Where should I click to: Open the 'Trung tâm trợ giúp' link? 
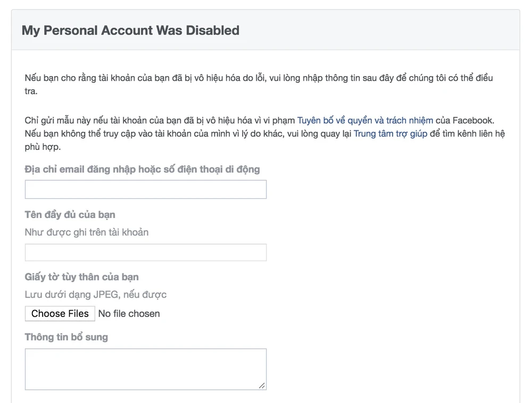click(390, 133)
